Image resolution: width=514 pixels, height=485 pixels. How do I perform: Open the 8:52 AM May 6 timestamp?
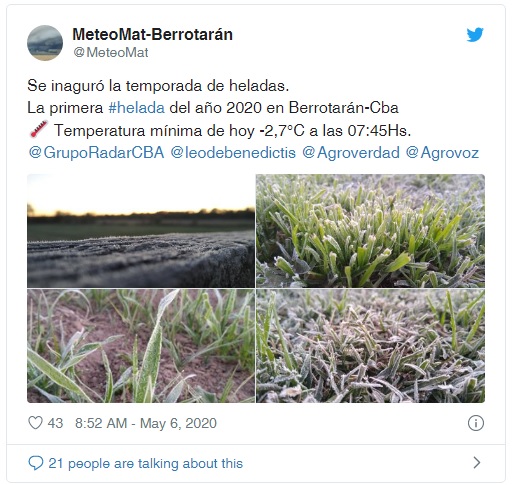pos(146,423)
